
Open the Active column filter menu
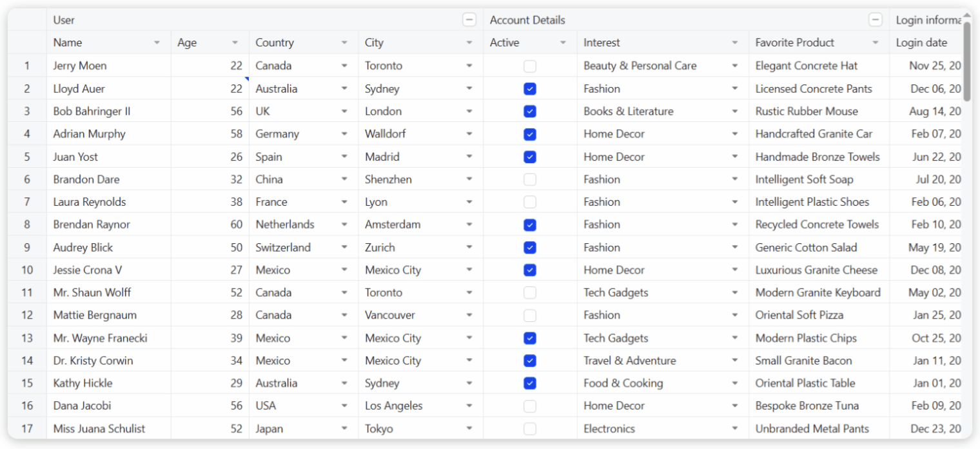563,43
